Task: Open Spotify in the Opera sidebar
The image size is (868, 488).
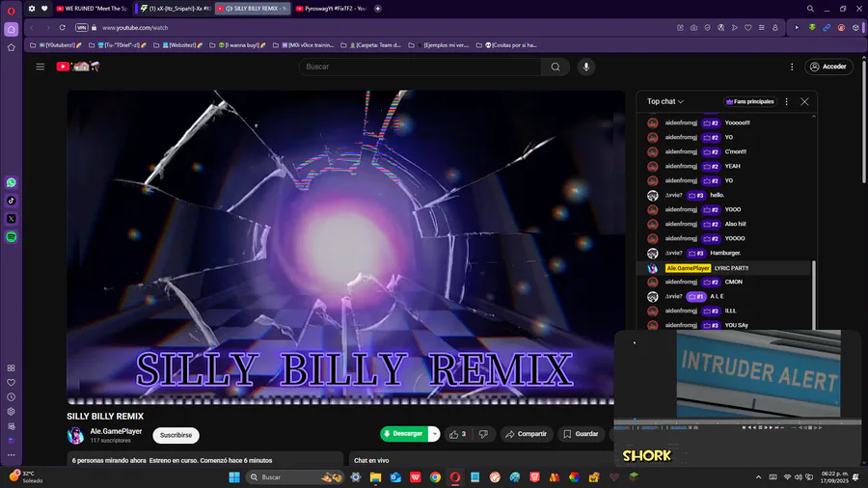Action: [11, 237]
